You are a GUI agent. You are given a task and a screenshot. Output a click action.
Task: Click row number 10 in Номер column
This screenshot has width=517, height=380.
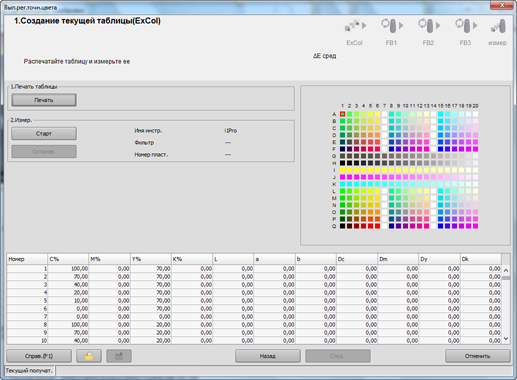coord(27,341)
